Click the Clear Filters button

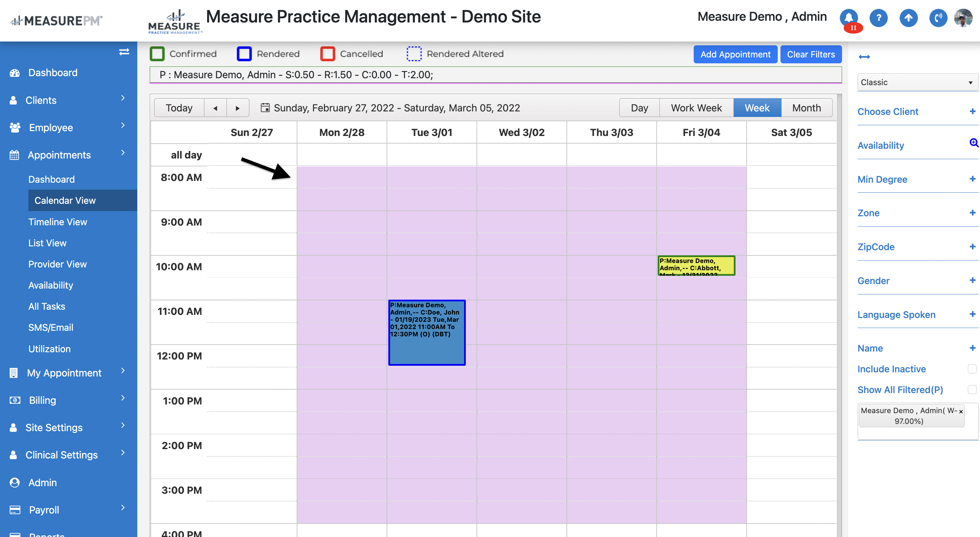[811, 54]
